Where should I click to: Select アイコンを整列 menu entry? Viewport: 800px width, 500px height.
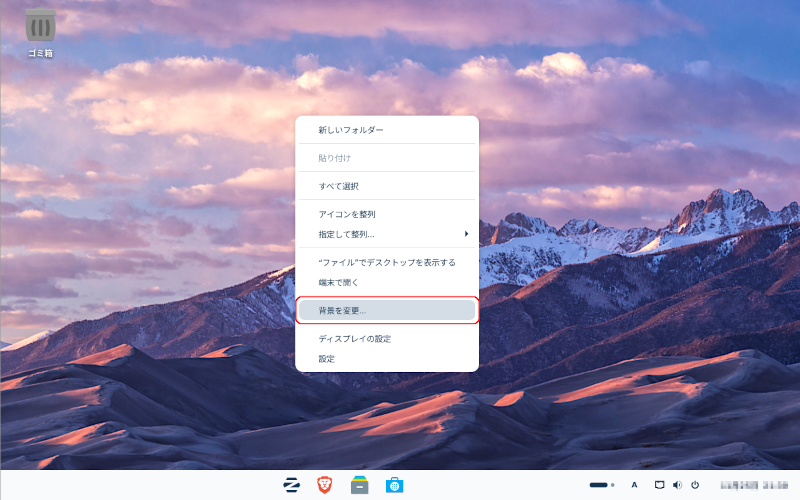click(x=387, y=214)
